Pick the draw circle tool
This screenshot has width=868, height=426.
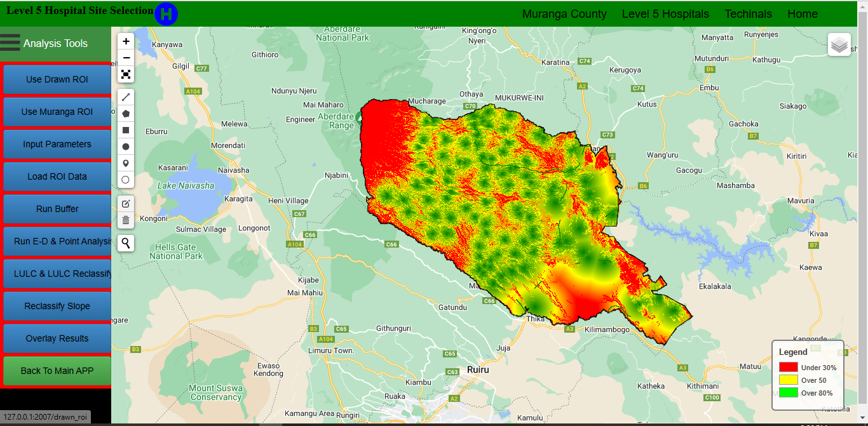click(126, 147)
